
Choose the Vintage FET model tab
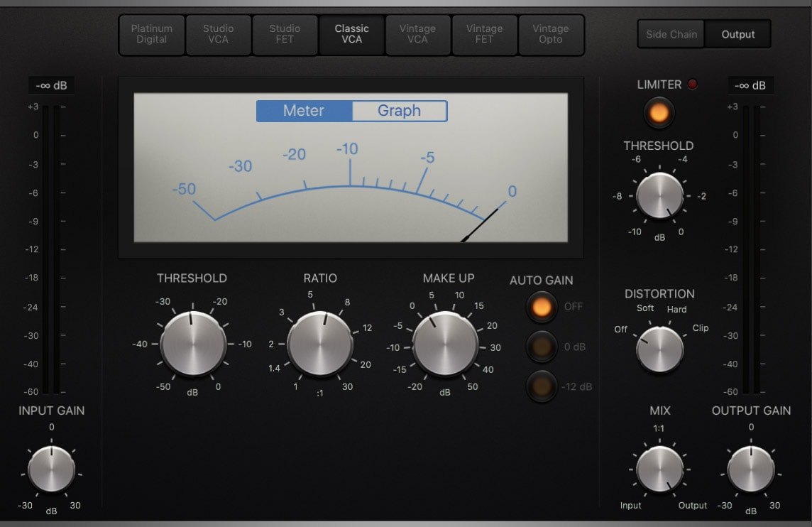(x=484, y=34)
